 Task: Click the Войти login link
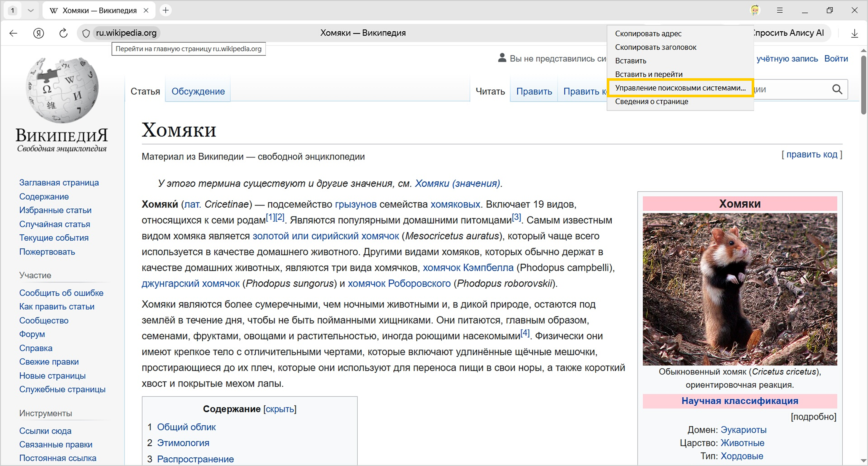(x=836, y=59)
